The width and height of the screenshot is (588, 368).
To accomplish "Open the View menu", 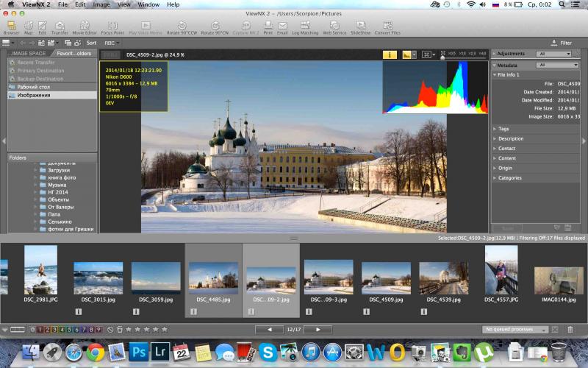I will click(123, 4).
